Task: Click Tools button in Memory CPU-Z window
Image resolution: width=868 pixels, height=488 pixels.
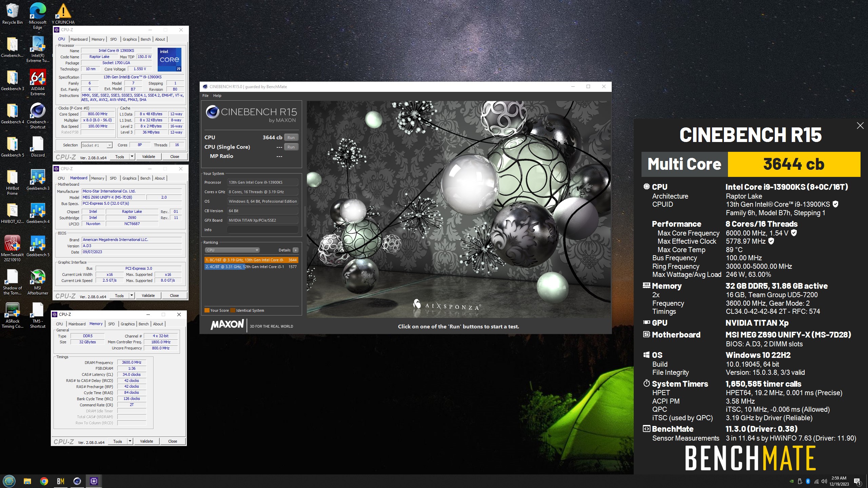Action: pyautogui.click(x=117, y=441)
